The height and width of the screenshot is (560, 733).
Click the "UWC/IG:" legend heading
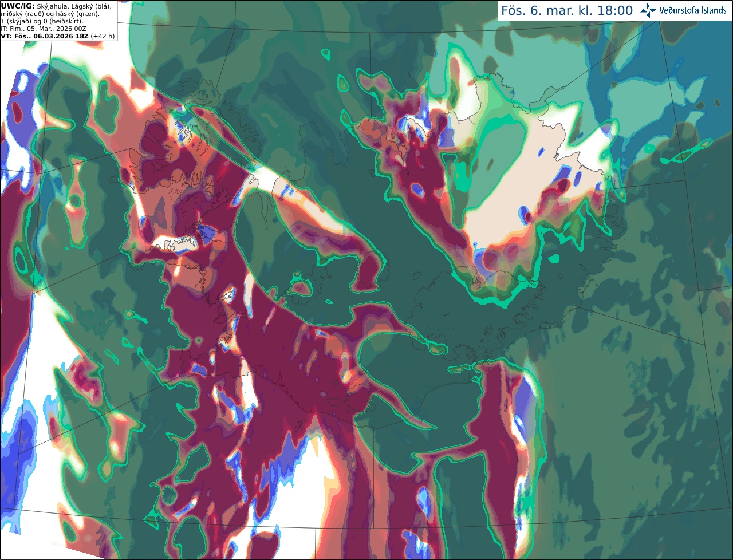click(18, 6)
